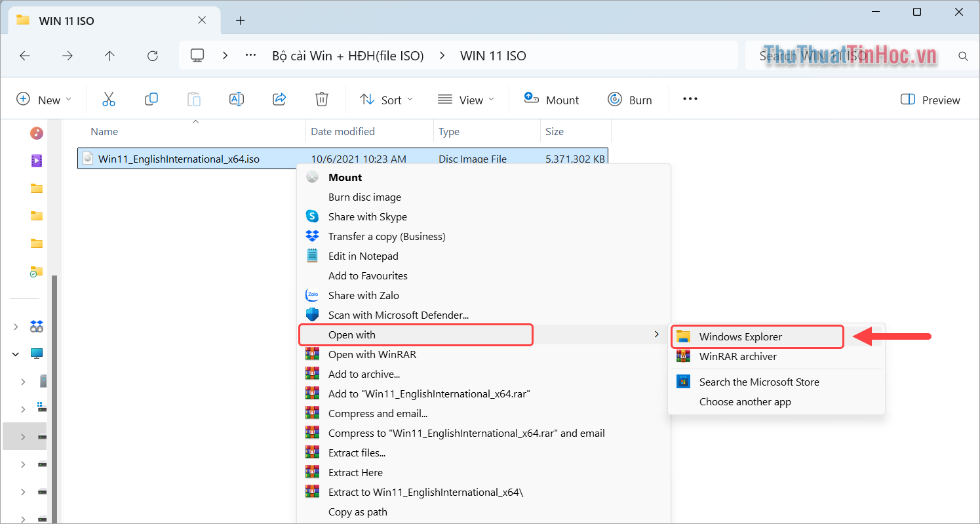Click the Cut scissors icon
This screenshot has width=980, height=524.
click(109, 100)
